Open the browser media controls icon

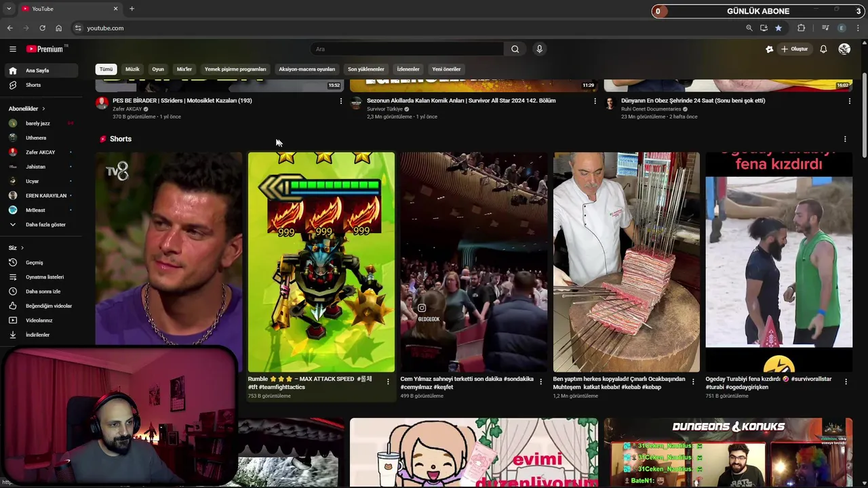(825, 28)
